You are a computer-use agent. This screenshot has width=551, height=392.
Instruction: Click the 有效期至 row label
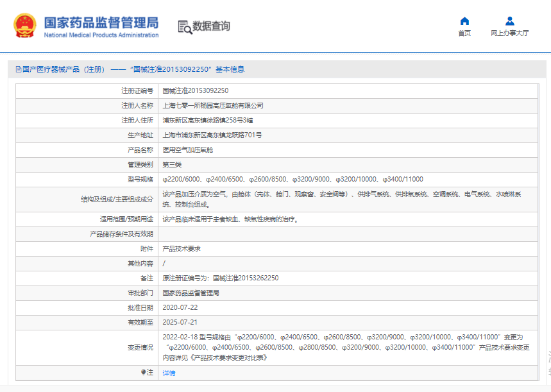(x=140, y=322)
